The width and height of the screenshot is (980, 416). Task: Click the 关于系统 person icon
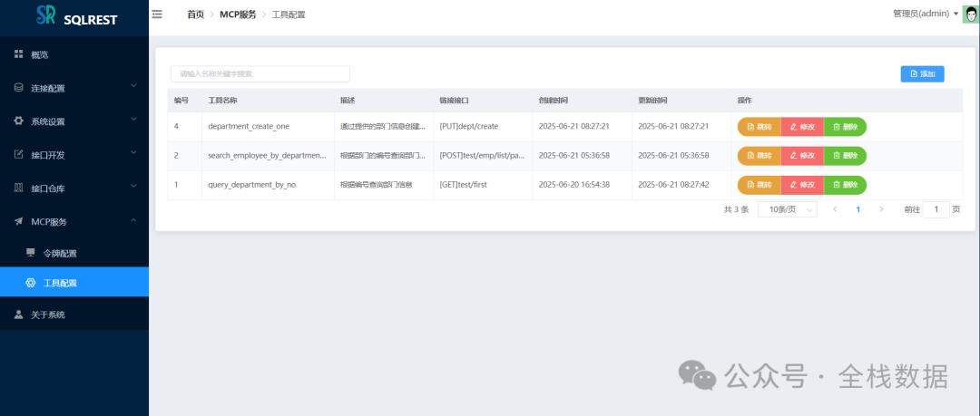(x=19, y=314)
